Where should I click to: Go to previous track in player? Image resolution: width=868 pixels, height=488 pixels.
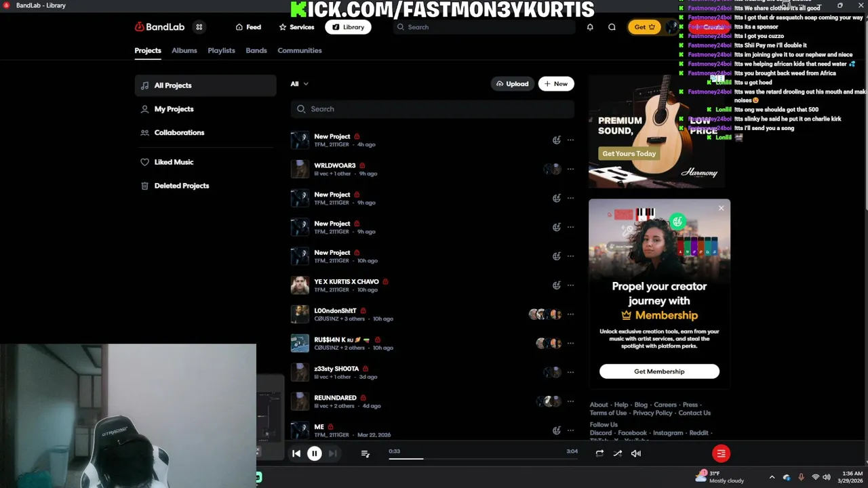(296, 453)
